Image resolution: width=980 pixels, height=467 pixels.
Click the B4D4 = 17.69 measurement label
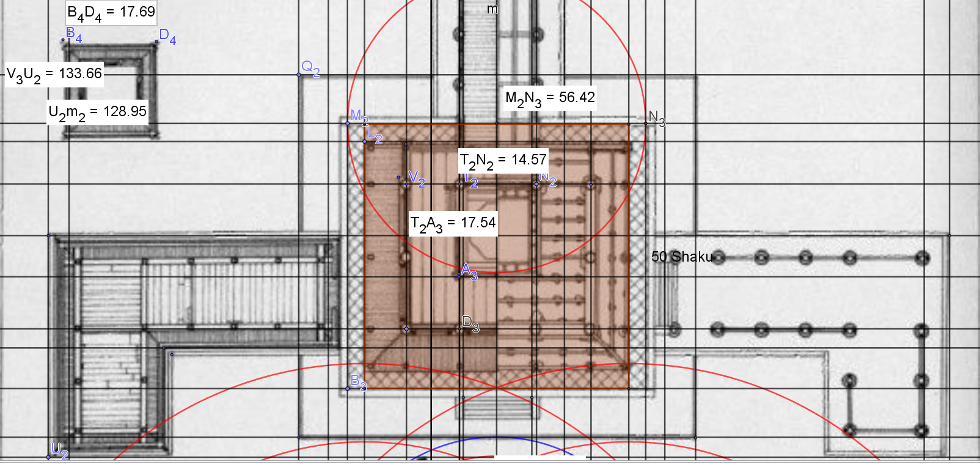(111, 12)
